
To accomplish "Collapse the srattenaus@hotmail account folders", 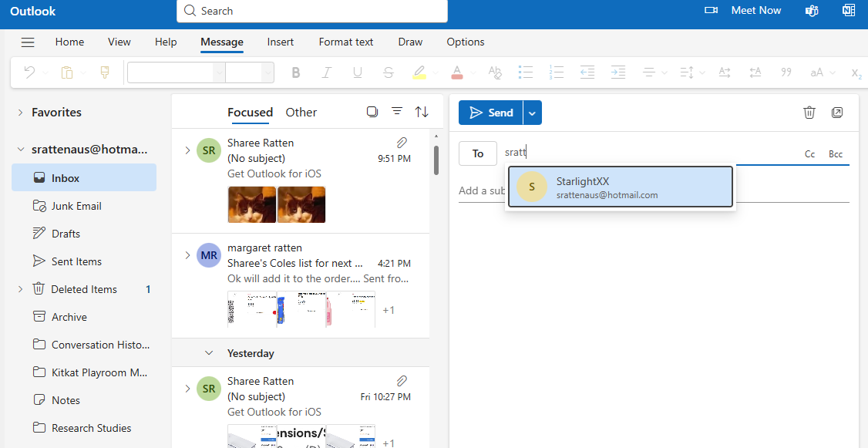I will click(x=21, y=150).
